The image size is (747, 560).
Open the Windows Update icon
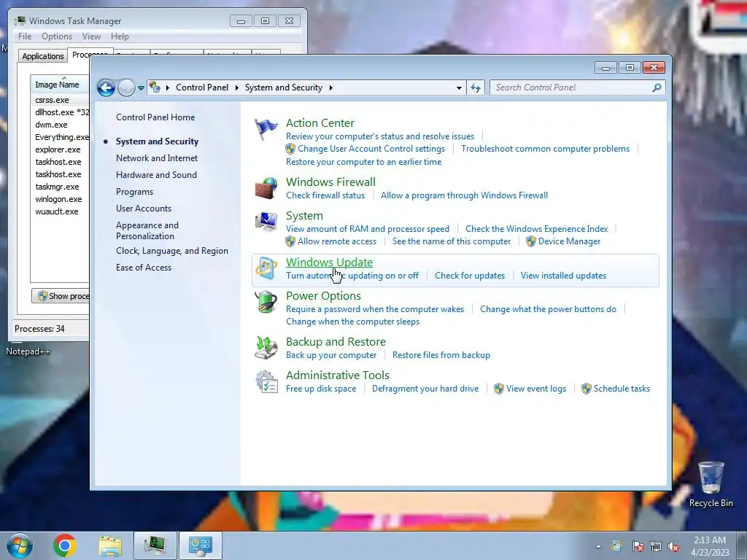click(x=266, y=268)
